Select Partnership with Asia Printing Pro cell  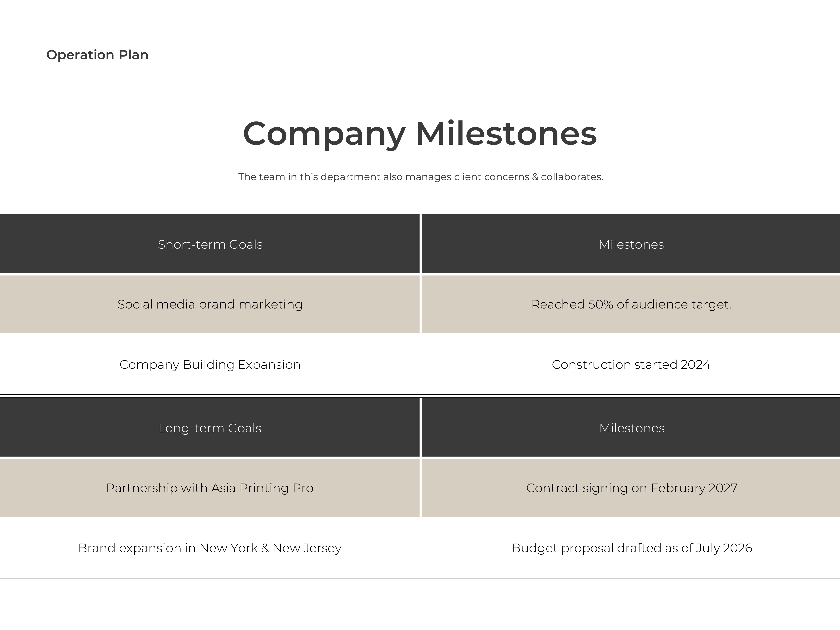coord(210,488)
